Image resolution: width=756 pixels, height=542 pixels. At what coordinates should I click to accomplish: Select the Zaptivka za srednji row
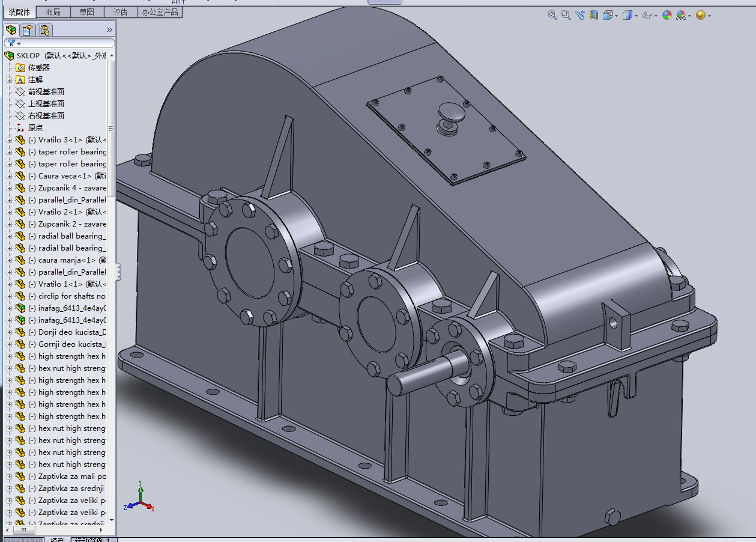[x=60, y=488]
